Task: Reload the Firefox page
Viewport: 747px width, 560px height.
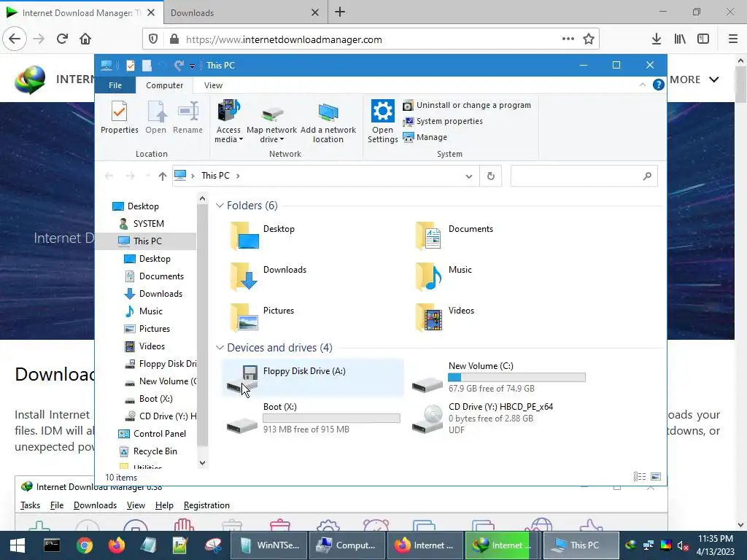Action: (62, 39)
